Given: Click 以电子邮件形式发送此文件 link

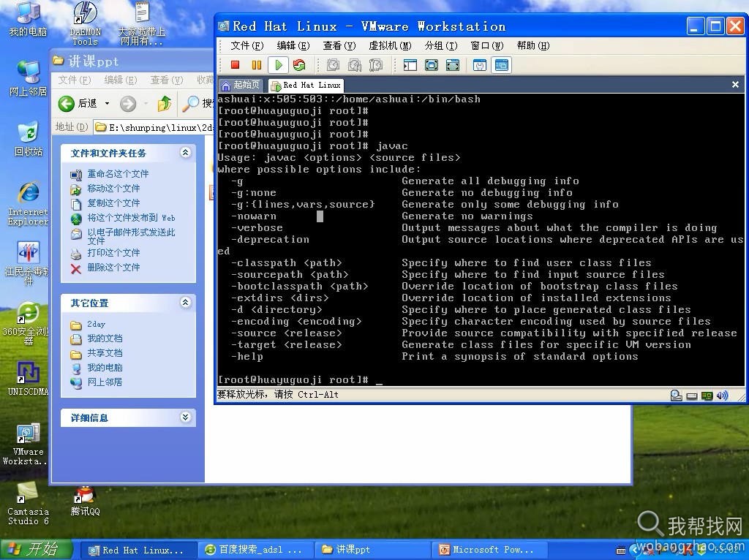Looking at the screenshot, I should coord(132,236).
